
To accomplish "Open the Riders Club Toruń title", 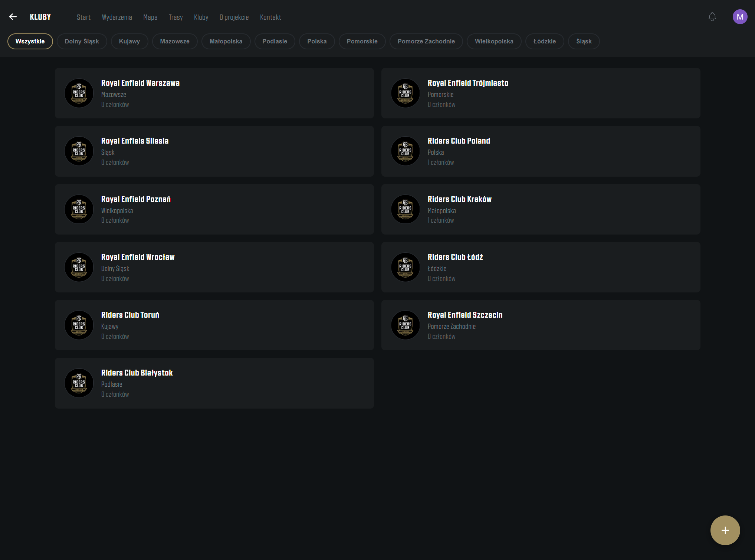I will click(130, 315).
